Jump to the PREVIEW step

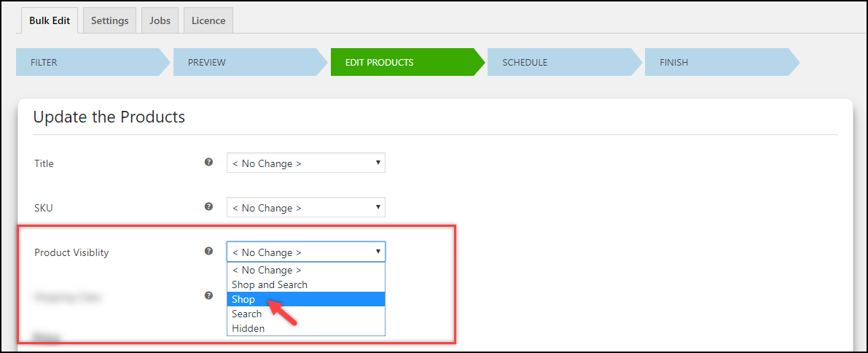point(245,63)
